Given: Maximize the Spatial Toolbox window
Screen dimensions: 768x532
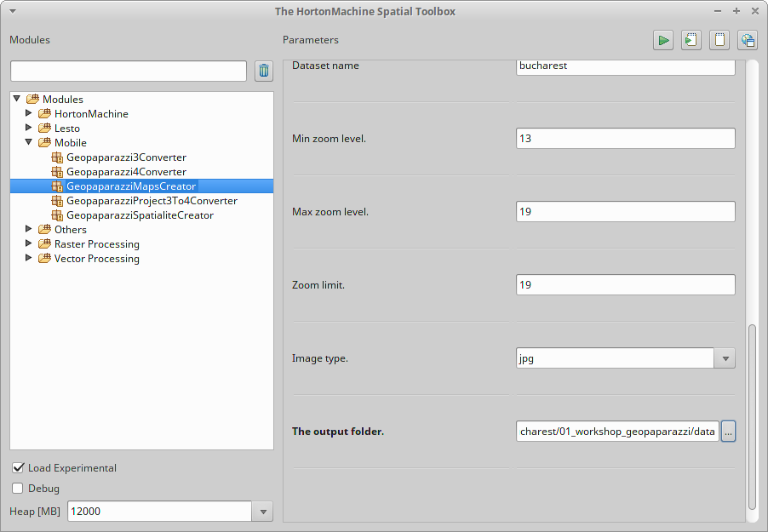Looking at the screenshot, I should click(x=736, y=11).
